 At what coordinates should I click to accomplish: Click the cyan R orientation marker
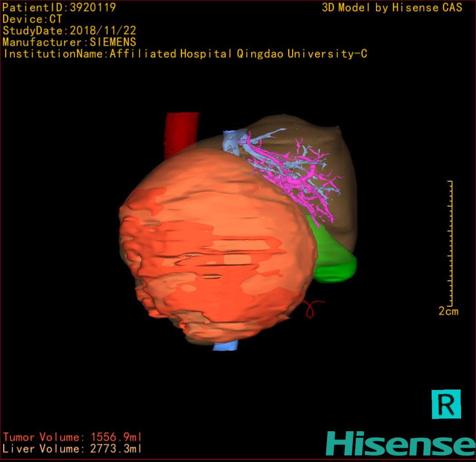click(x=446, y=404)
